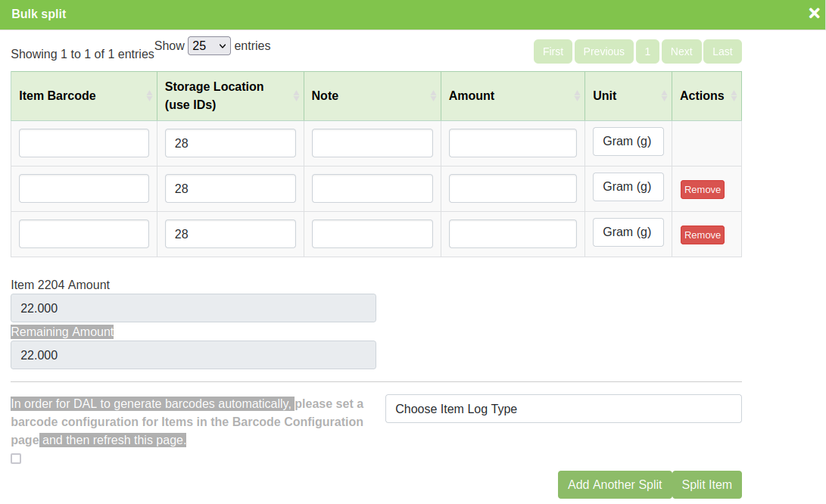The width and height of the screenshot is (826, 504).
Task: Sort by Item Barcode column
Action: pos(83,96)
